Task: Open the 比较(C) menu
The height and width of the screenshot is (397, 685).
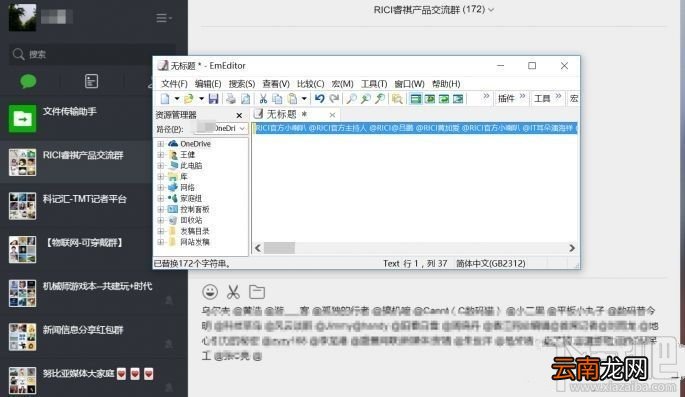Action: pyautogui.click(x=311, y=83)
